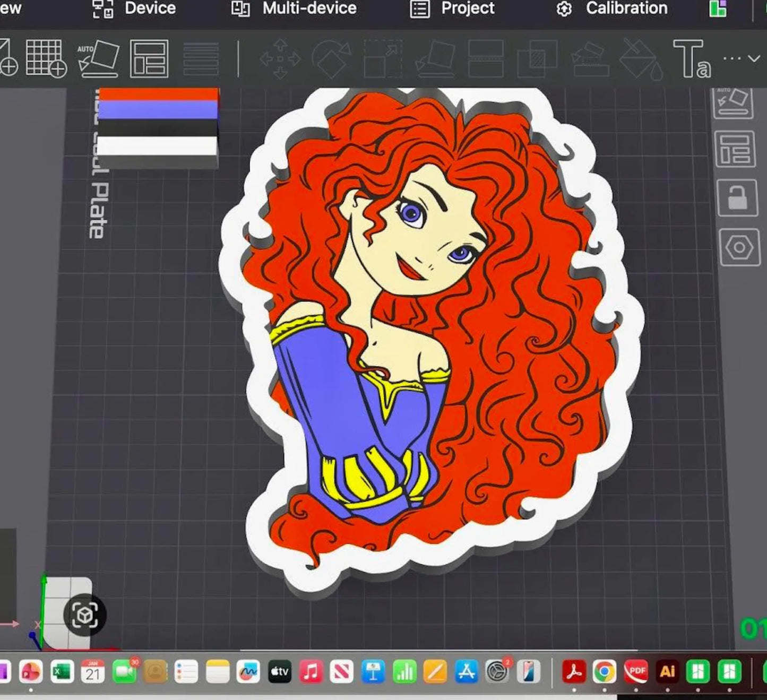The width and height of the screenshot is (767, 700).
Task: Switch to the Project tab
Action: 452,8
